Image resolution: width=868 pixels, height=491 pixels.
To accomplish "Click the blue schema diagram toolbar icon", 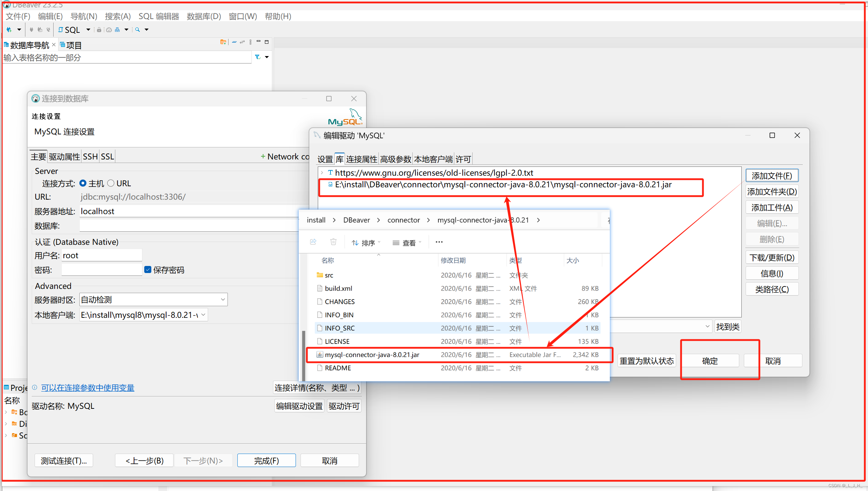I will point(117,30).
